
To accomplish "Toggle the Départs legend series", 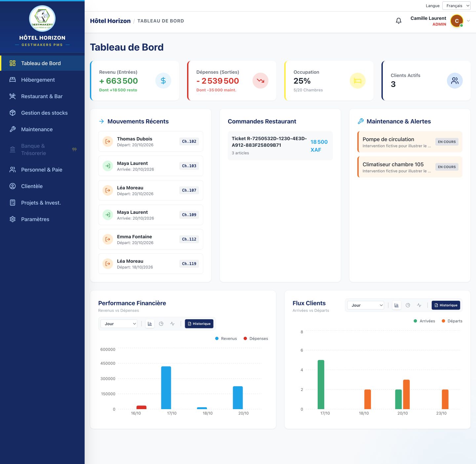I will (x=452, y=321).
